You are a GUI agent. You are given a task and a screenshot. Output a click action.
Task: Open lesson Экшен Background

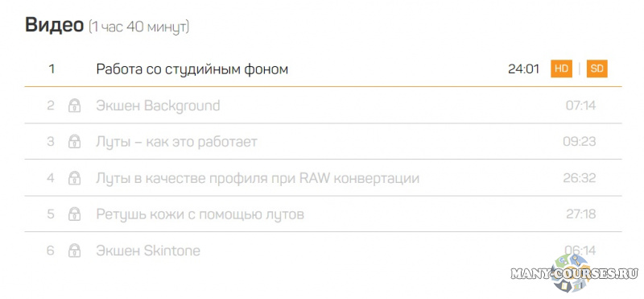pyautogui.click(x=158, y=106)
